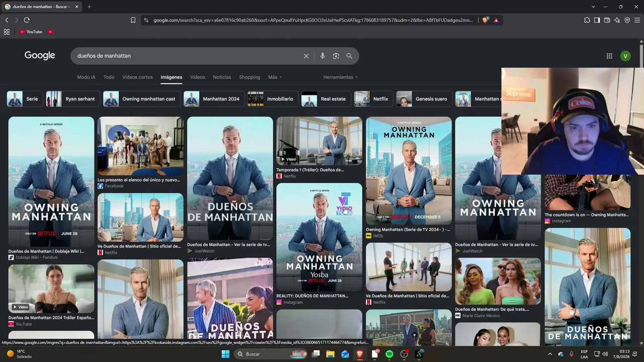This screenshot has height=362, width=644.
Task: Filter images by Manhattan 2024 chip
Action: click(214, 99)
